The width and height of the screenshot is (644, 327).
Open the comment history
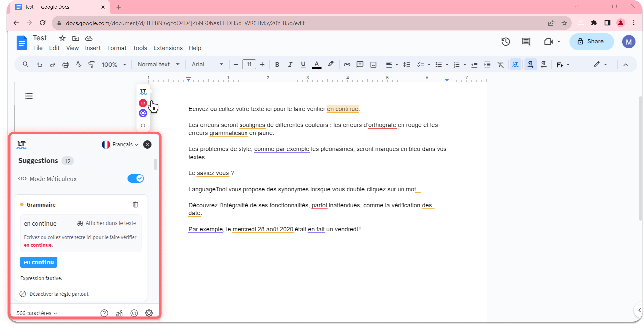(526, 42)
